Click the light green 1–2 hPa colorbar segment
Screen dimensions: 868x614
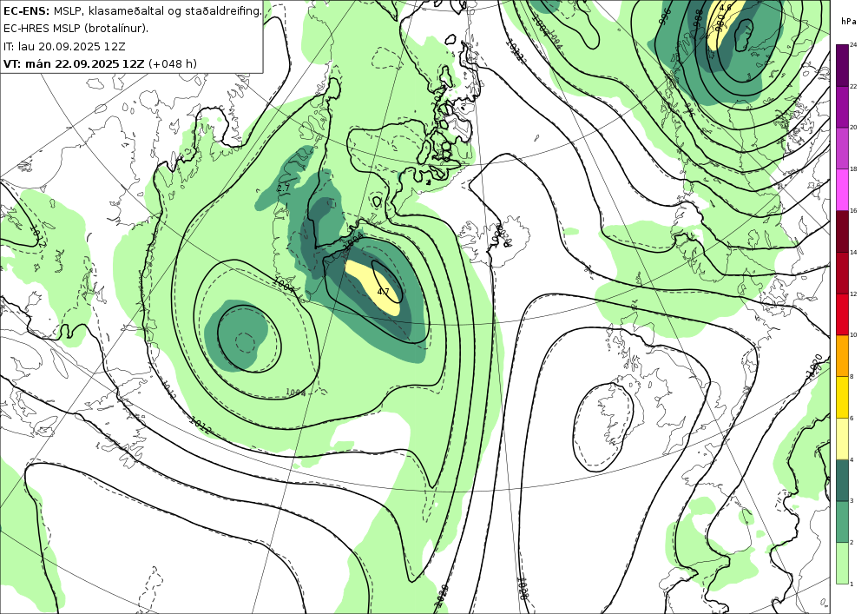[x=842, y=563]
